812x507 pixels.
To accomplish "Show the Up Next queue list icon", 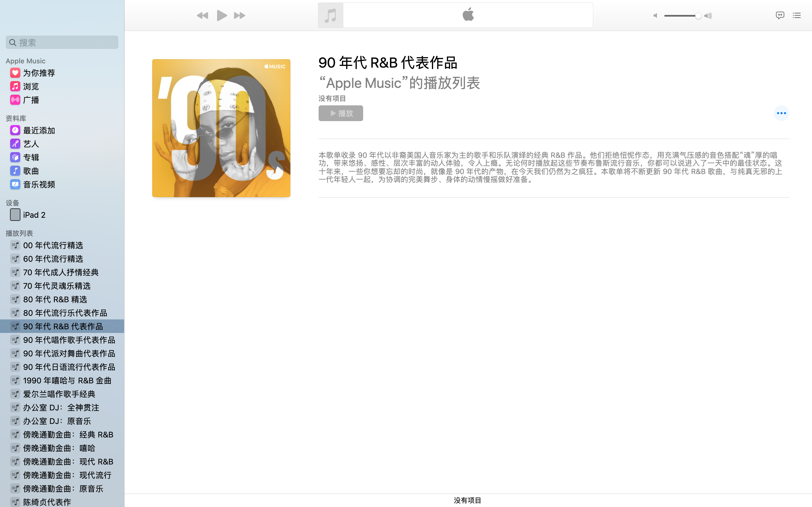I will (796, 15).
